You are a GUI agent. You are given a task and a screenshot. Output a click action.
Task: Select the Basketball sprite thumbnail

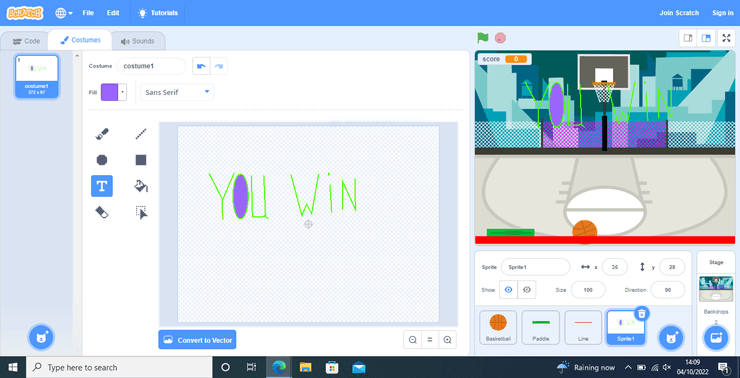point(498,327)
